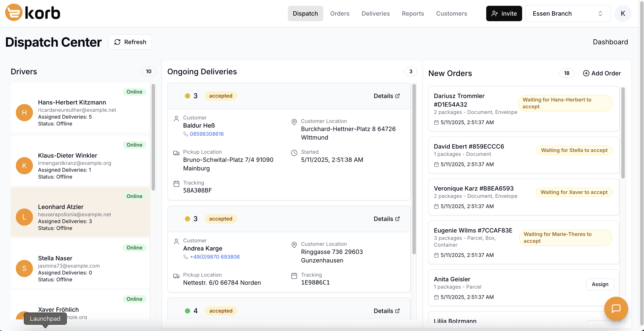
Task: Open Details for delivery number 4
Action: (387, 311)
